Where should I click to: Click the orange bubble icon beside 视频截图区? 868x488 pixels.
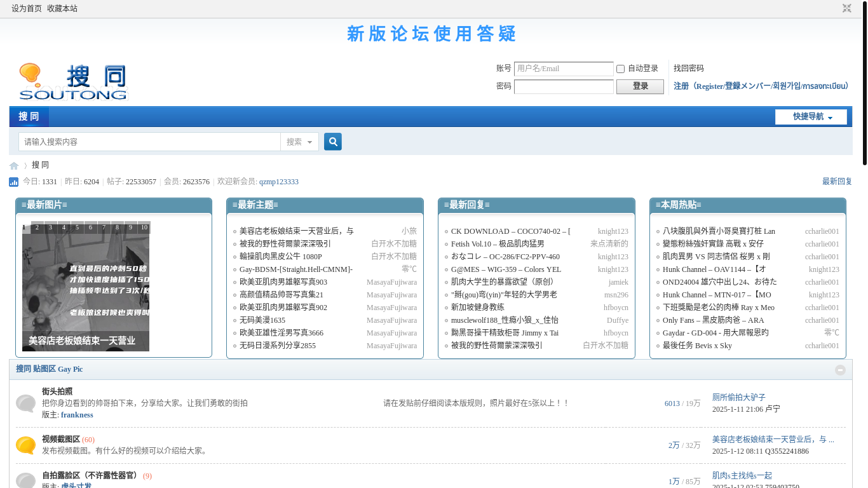[x=26, y=445]
